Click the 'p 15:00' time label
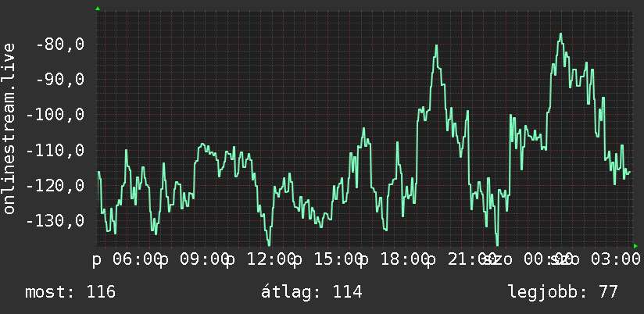 (x=328, y=260)
